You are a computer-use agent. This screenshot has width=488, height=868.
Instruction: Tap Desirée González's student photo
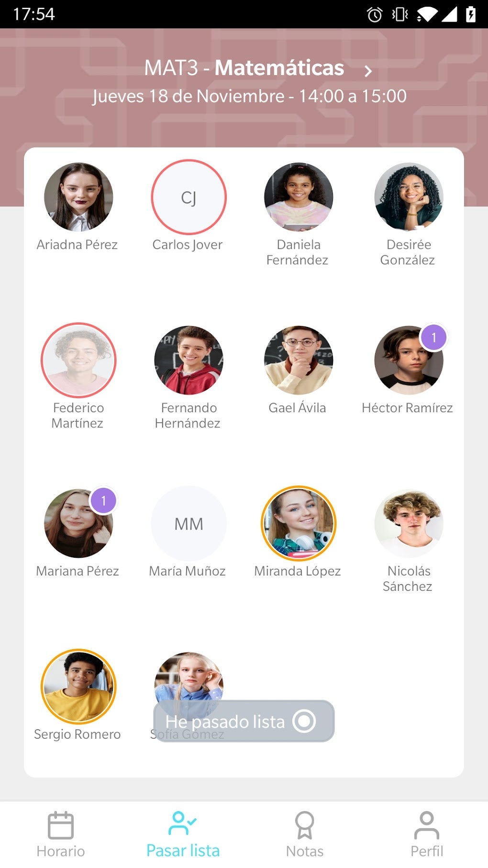point(409,197)
